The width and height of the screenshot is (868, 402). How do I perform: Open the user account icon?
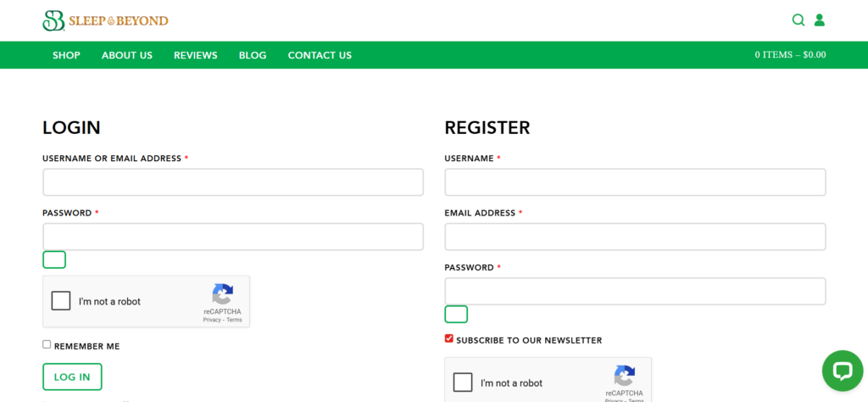pos(820,20)
